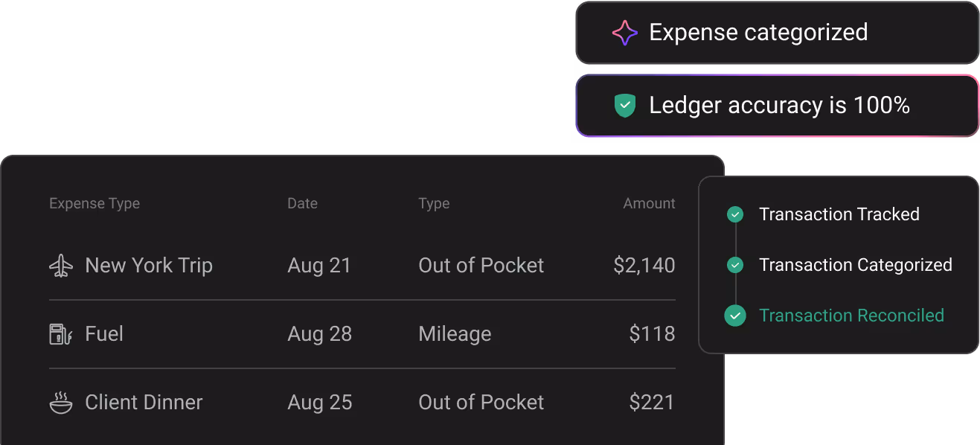
Task: Click the fuel pump icon
Action: pyautogui.click(x=60, y=334)
